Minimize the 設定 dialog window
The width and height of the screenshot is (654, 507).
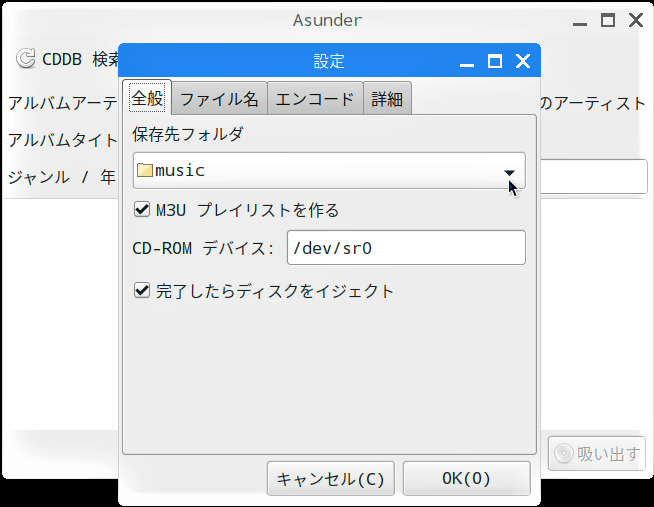[x=467, y=65]
